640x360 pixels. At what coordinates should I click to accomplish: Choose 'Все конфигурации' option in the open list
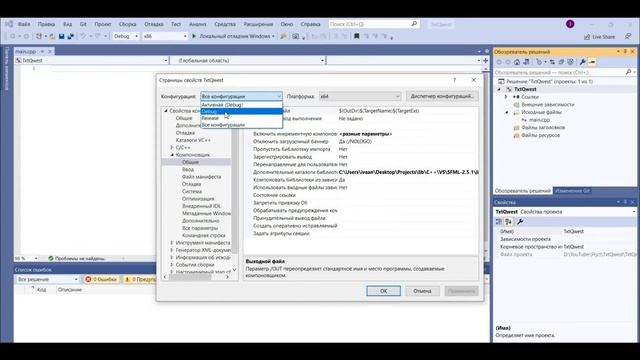241,125
